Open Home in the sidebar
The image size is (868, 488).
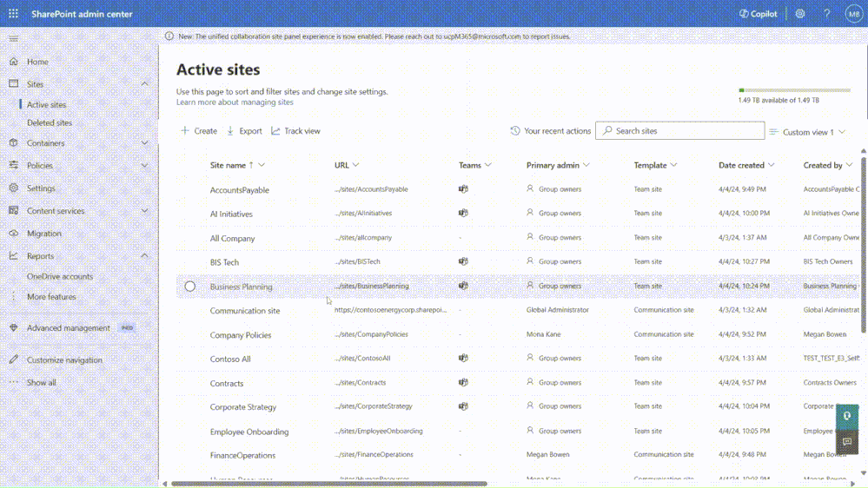[x=37, y=62]
